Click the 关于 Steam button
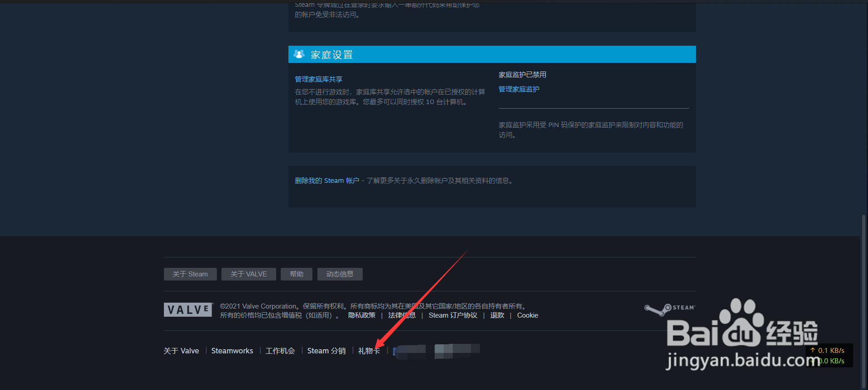Viewport: 868px width, 390px height. pos(190,274)
